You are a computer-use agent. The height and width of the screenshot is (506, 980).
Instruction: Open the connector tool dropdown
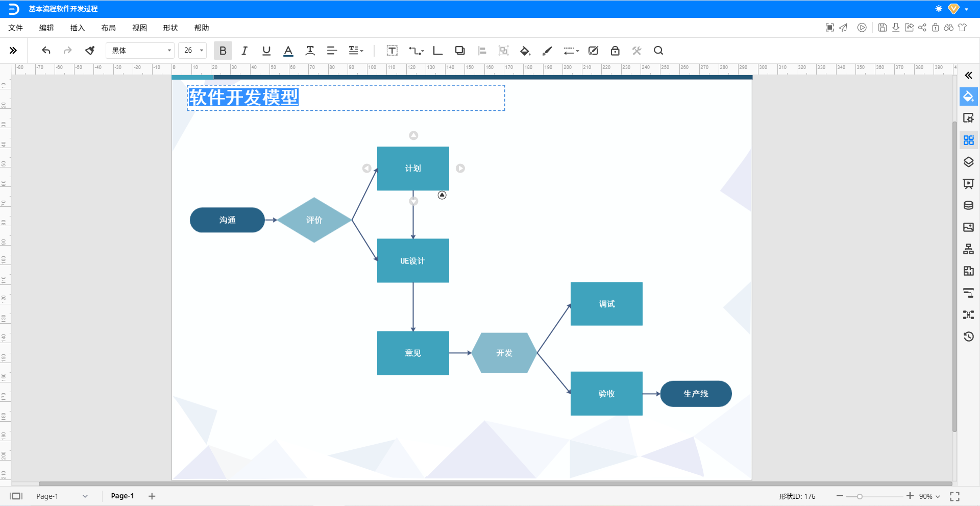416,51
